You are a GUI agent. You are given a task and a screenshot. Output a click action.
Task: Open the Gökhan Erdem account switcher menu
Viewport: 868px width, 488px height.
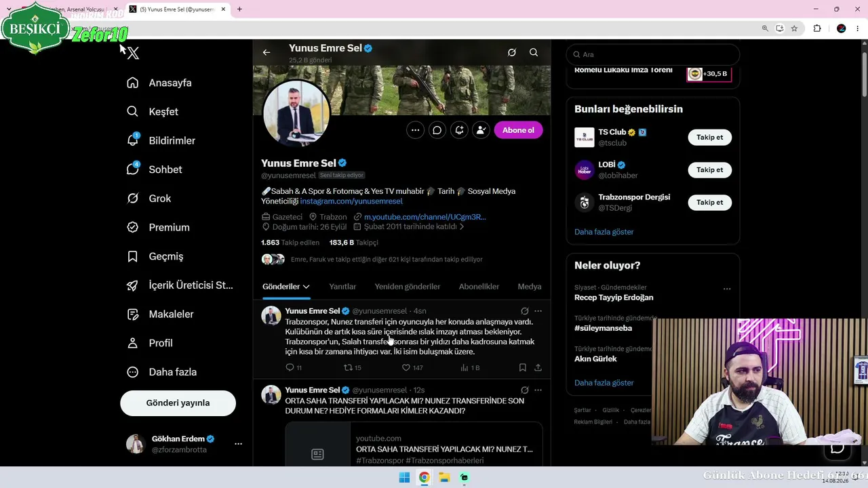click(x=238, y=444)
